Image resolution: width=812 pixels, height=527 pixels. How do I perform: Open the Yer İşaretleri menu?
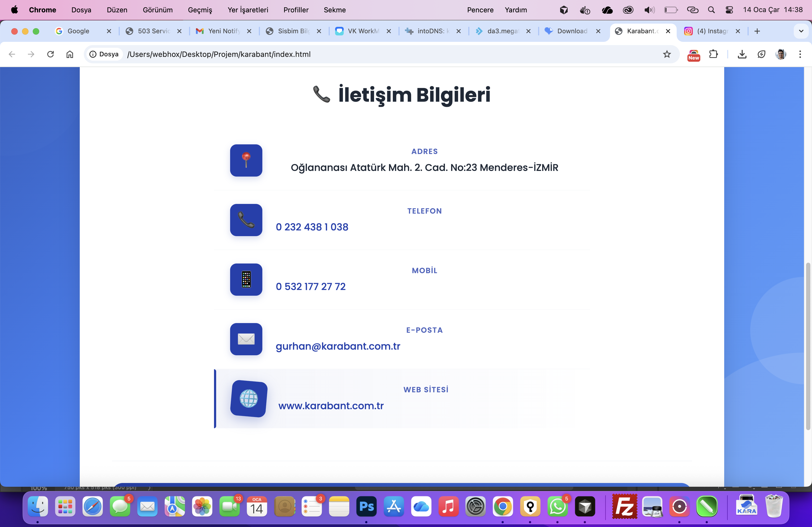coord(248,10)
